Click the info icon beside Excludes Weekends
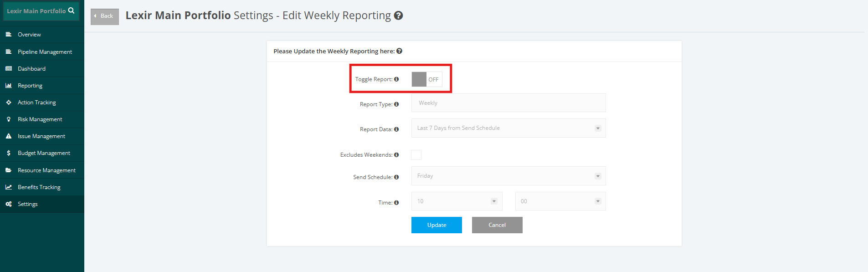 (x=396, y=155)
